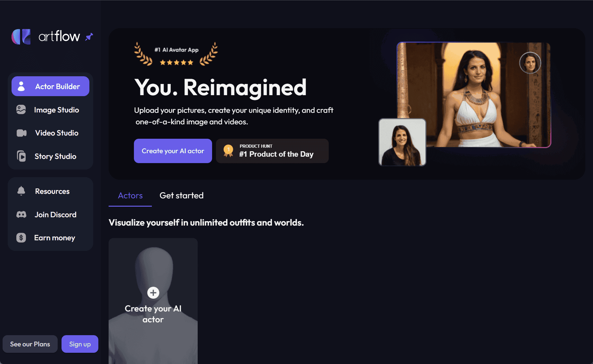Click the Product Hunt medal icon
The width and height of the screenshot is (593, 364).
pos(228,151)
